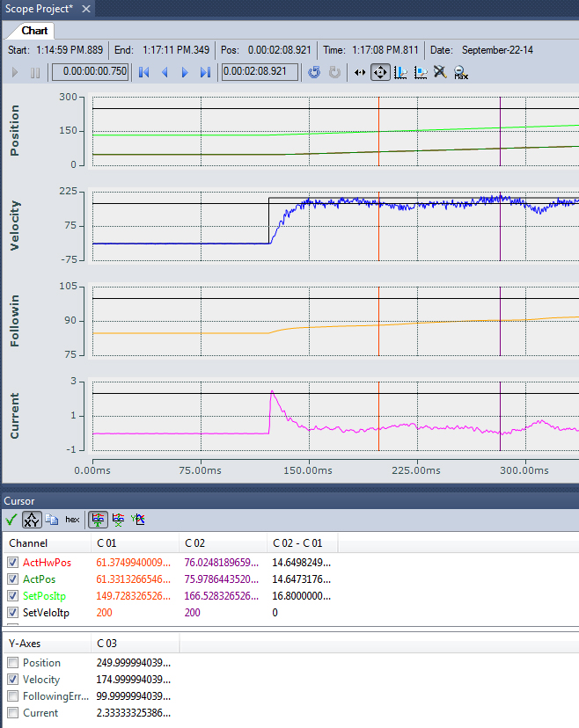
Task: Click the green checkmark in Cursor toolbar
Action: point(11,520)
